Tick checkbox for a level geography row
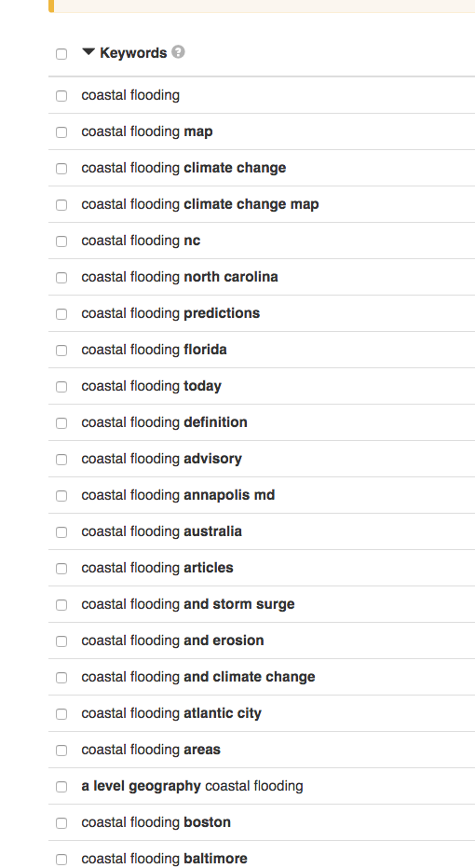The image size is (475, 868). [61, 787]
